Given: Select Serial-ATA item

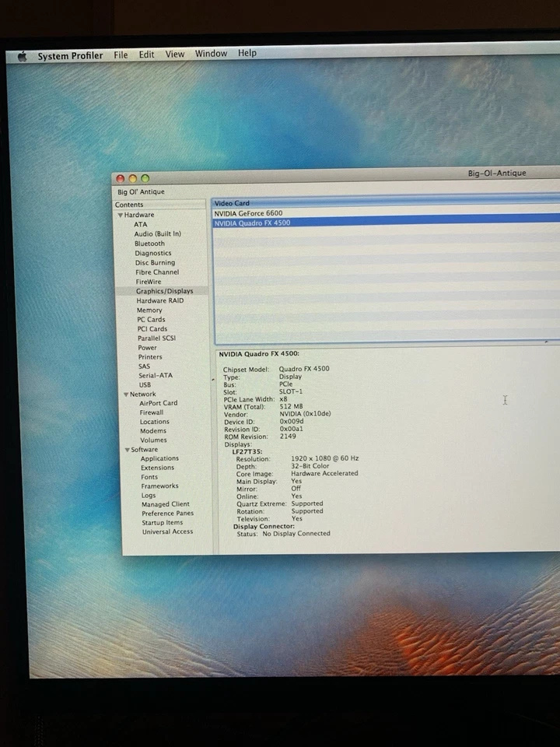Looking at the screenshot, I should coord(156,375).
